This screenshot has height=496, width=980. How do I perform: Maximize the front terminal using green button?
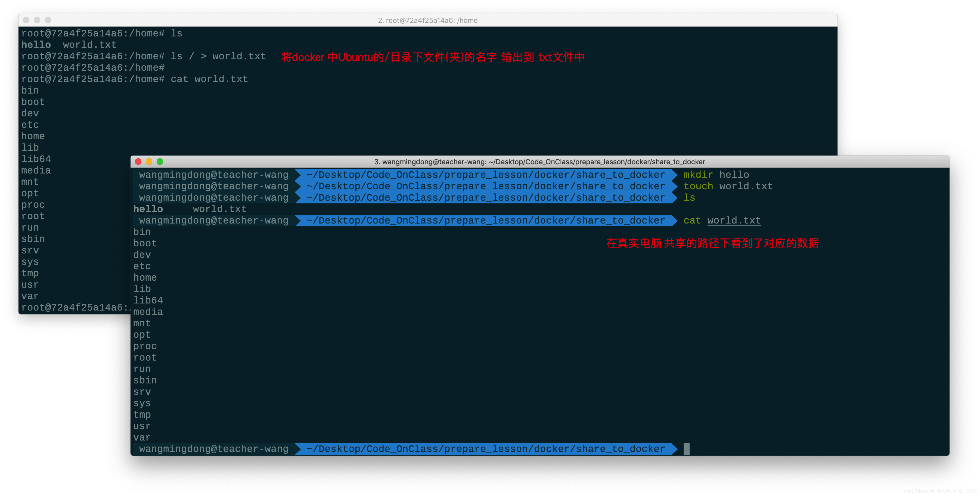point(160,162)
